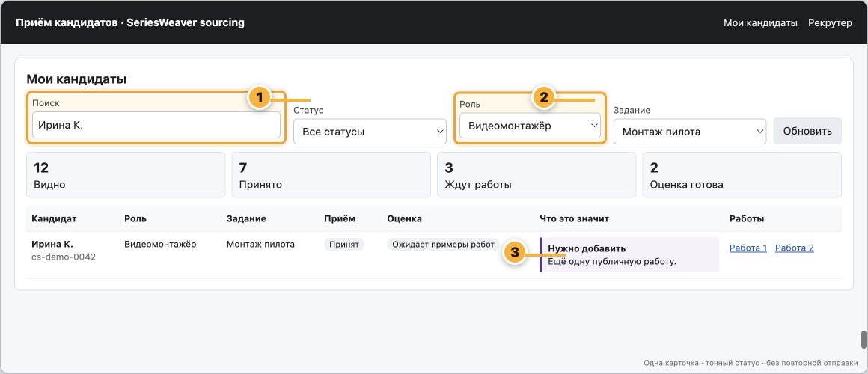Click the Видеомонтажёр cell in the table row
Image resolution: width=868 pixels, height=374 pixels.
(160, 244)
